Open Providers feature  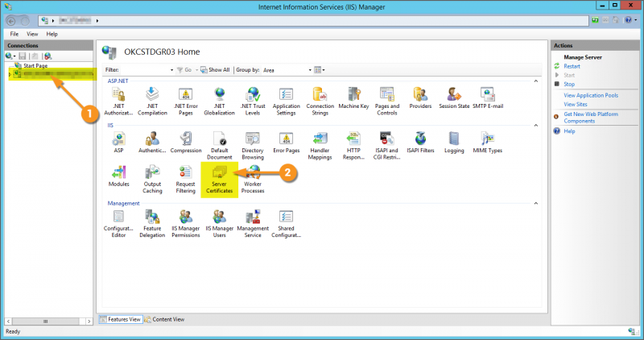point(420,97)
